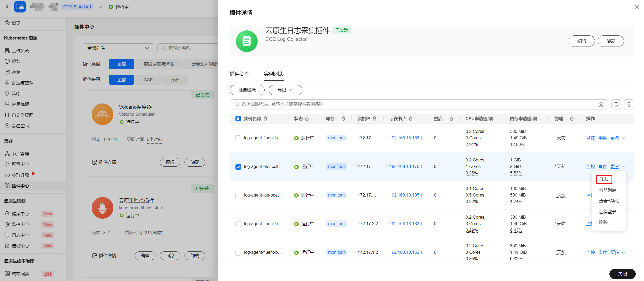Expand 更多 for row 192.168.18.166
The width and height of the screenshot is (644, 281).
pyautogui.click(x=618, y=138)
